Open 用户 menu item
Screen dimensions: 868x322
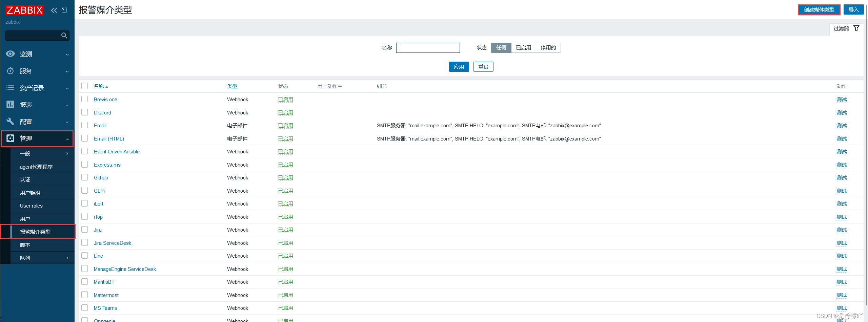[x=43, y=219]
